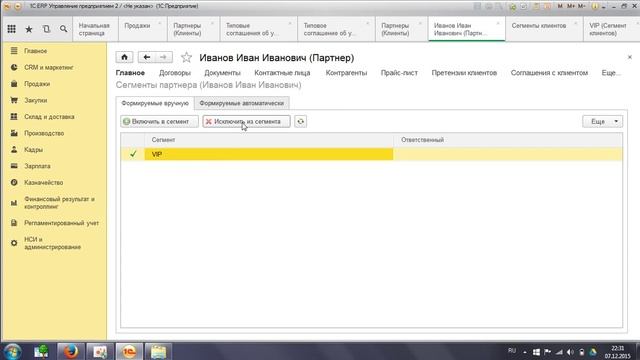Click Исключить из сегмента button
640x360 pixels.
point(247,121)
